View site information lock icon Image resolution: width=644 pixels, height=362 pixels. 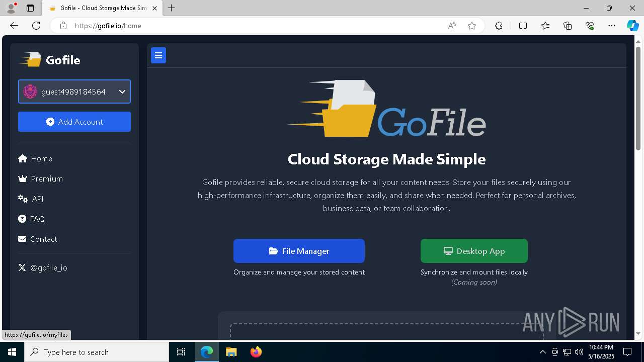pyautogui.click(x=63, y=26)
